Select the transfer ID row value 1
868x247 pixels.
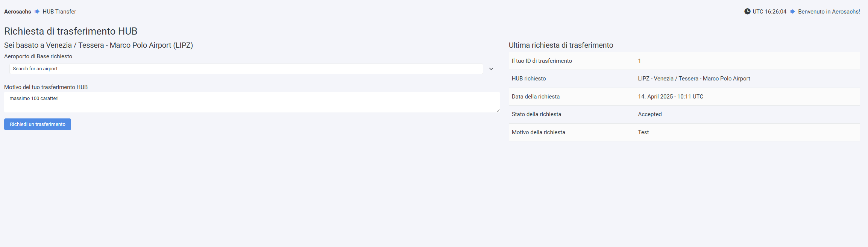(x=639, y=61)
